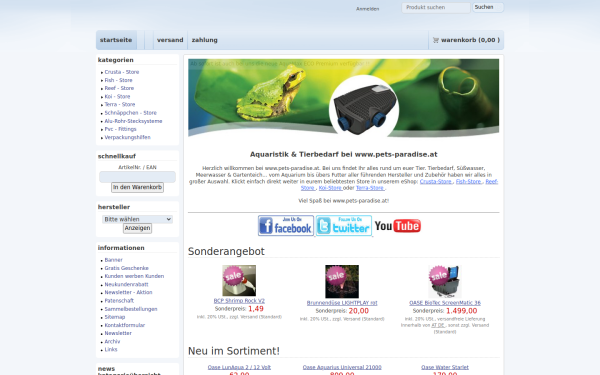Screen dimensions: 600x375
Task: Click the shopping cart icon
Action: pos(435,40)
